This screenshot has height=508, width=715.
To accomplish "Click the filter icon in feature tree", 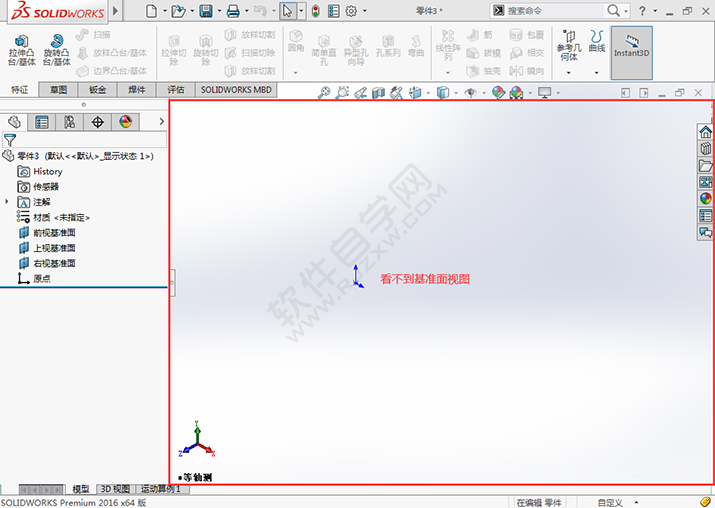I will tap(10, 141).
